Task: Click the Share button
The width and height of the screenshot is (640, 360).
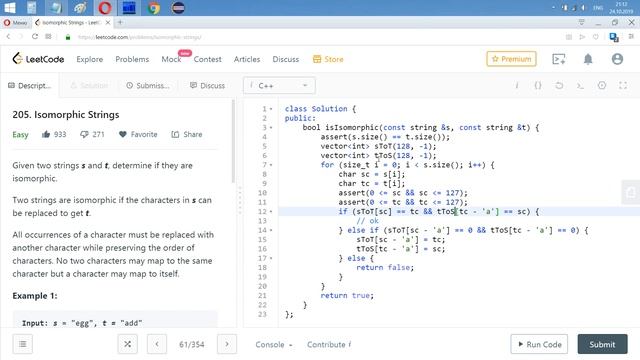Action: click(187, 134)
